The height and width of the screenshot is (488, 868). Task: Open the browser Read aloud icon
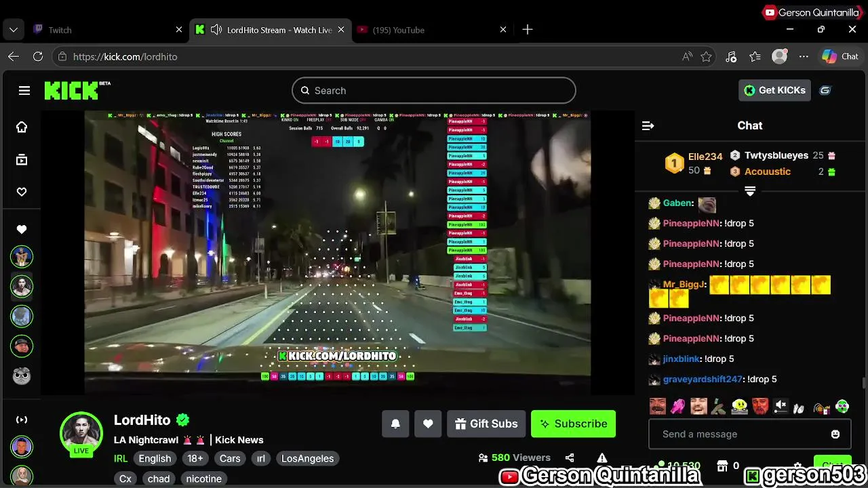(687, 57)
